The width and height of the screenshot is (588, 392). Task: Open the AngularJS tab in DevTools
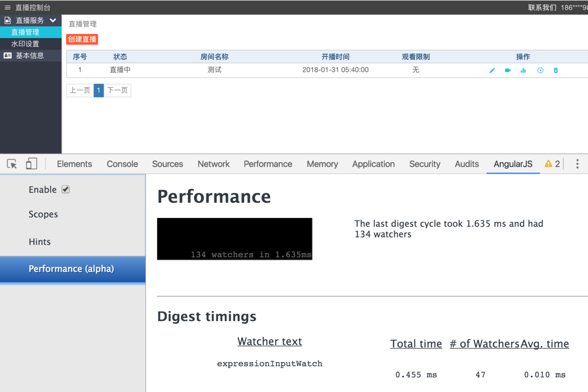513,164
